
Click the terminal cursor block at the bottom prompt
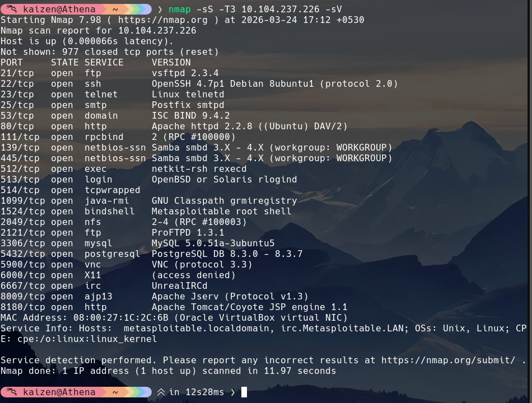244,392
